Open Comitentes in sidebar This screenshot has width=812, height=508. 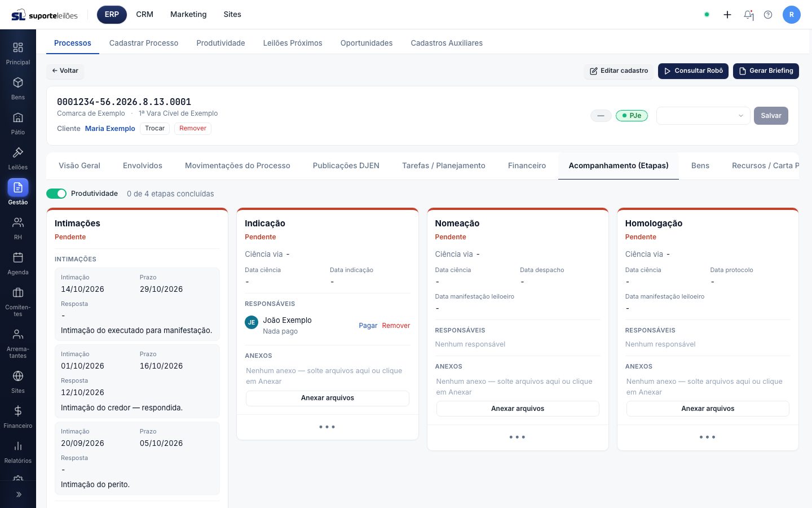18,301
